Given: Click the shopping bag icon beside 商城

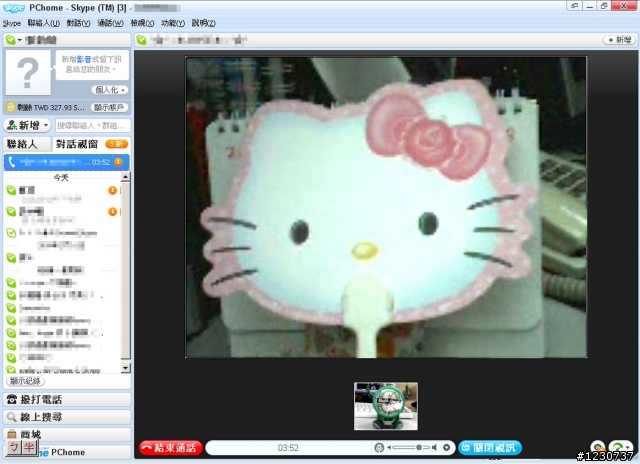Looking at the screenshot, I should [12, 434].
